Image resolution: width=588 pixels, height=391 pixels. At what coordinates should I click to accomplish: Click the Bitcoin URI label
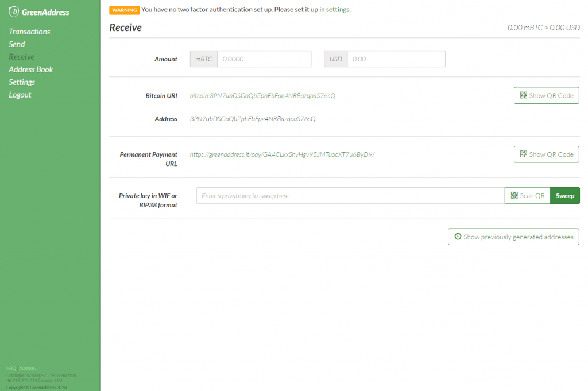point(161,95)
